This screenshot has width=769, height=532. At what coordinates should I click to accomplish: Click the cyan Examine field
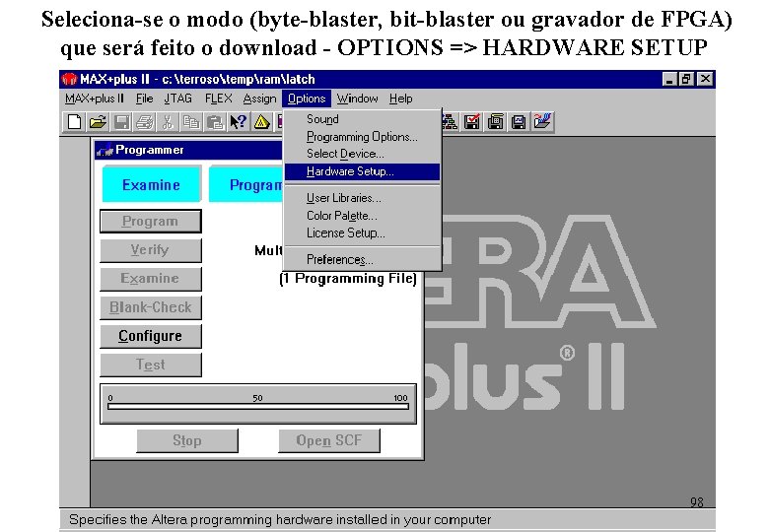tap(152, 184)
